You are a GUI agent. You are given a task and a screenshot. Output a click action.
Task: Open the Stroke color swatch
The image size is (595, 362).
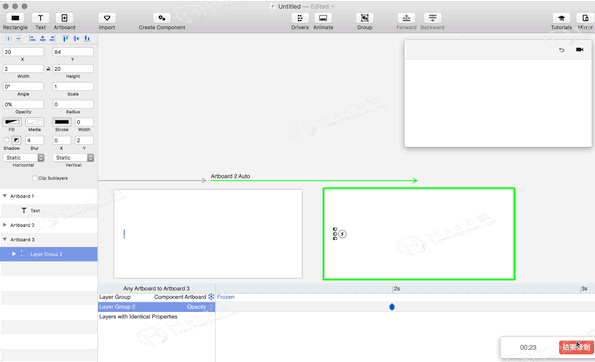(62, 122)
